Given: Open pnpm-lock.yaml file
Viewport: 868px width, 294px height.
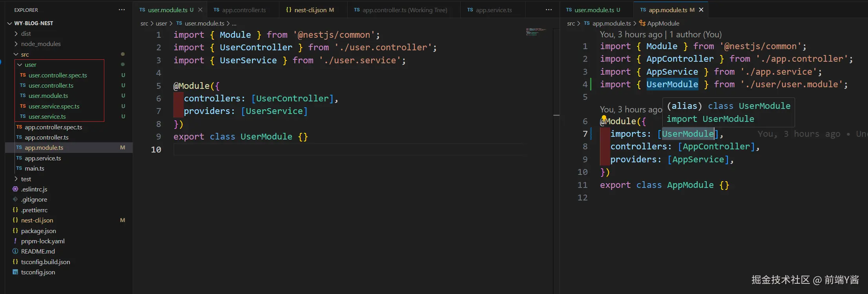Looking at the screenshot, I should click(43, 241).
